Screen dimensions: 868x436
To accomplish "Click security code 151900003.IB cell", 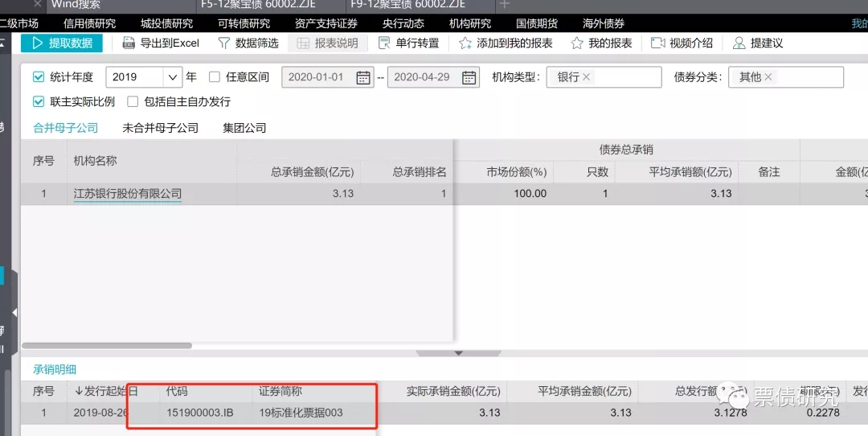I will point(200,413).
